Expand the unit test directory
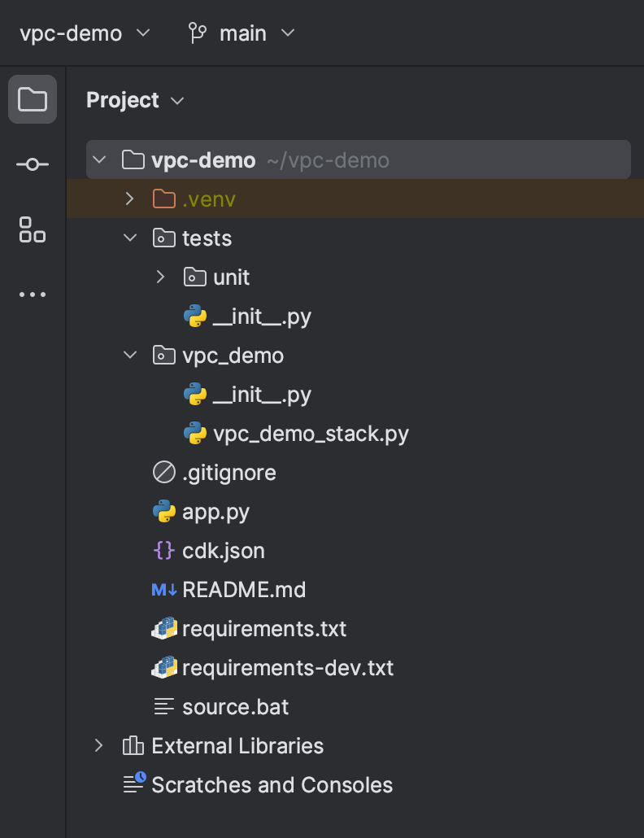The height and width of the screenshot is (838, 644). (160, 277)
